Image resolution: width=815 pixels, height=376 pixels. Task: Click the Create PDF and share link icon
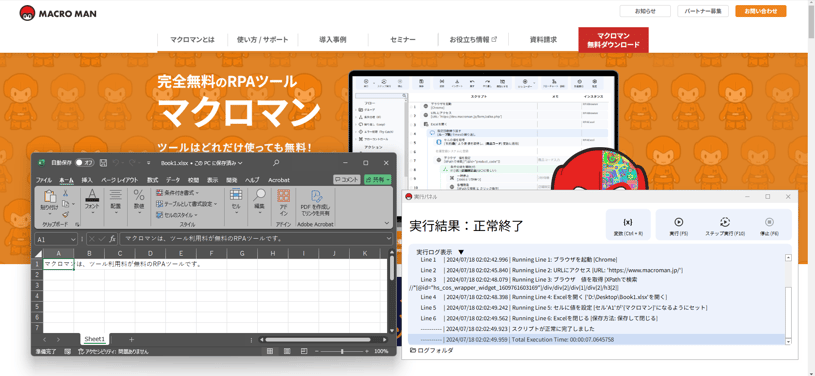[x=316, y=196]
